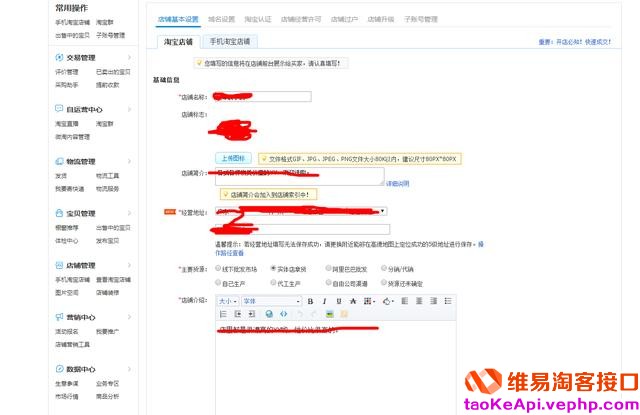Select the 代工生产 radio option

(x=273, y=282)
